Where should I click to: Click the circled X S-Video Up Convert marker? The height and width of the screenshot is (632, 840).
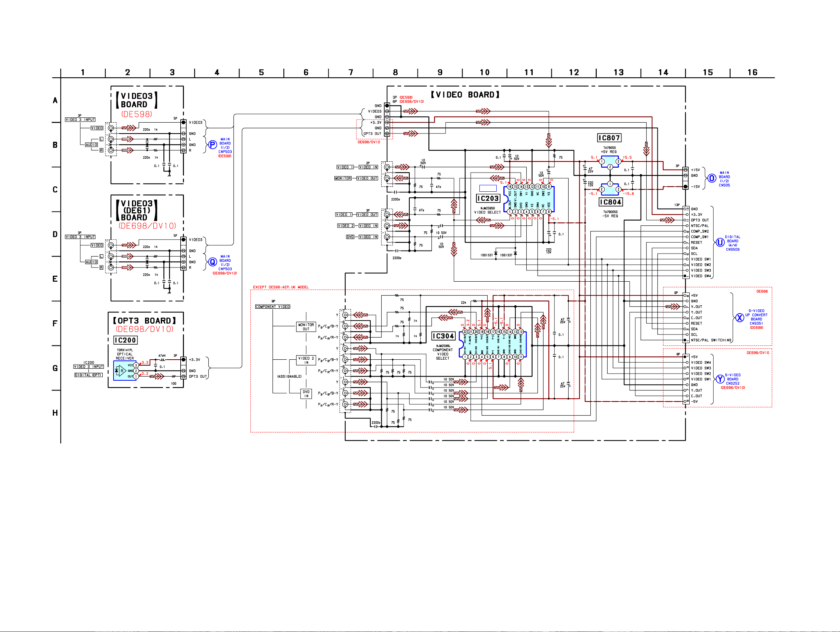pos(740,318)
